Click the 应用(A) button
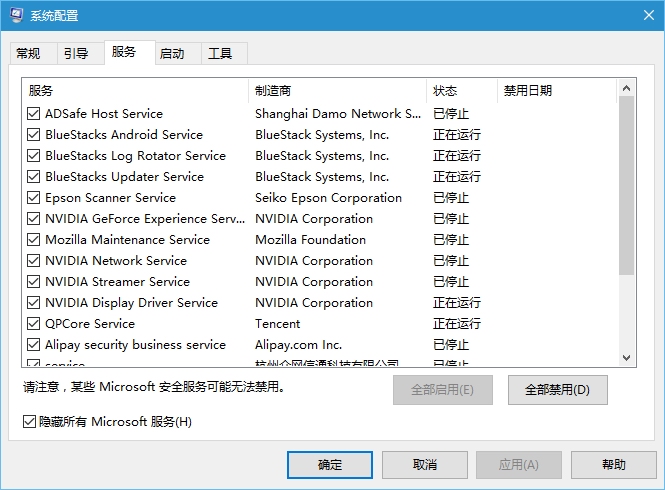 [519, 465]
